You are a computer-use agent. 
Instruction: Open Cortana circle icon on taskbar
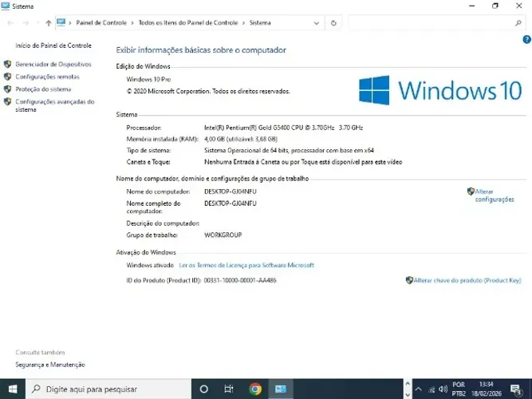pyautogui.click(x=203, y=389)
